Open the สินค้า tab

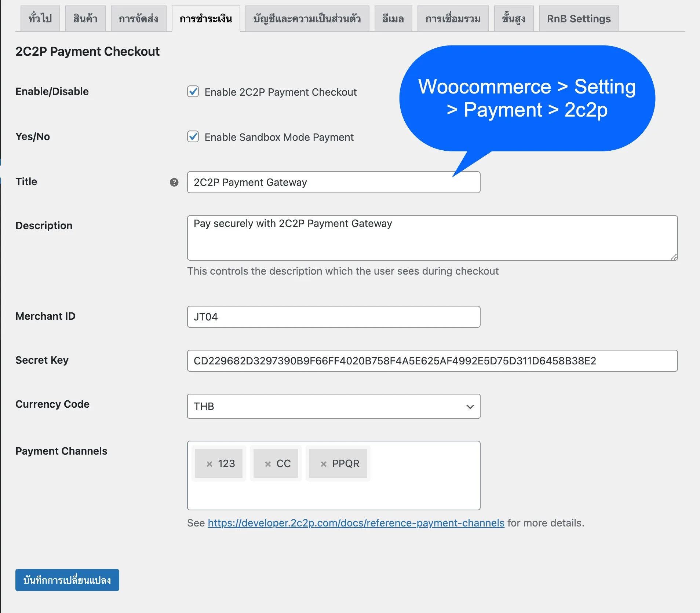(85, 19)
